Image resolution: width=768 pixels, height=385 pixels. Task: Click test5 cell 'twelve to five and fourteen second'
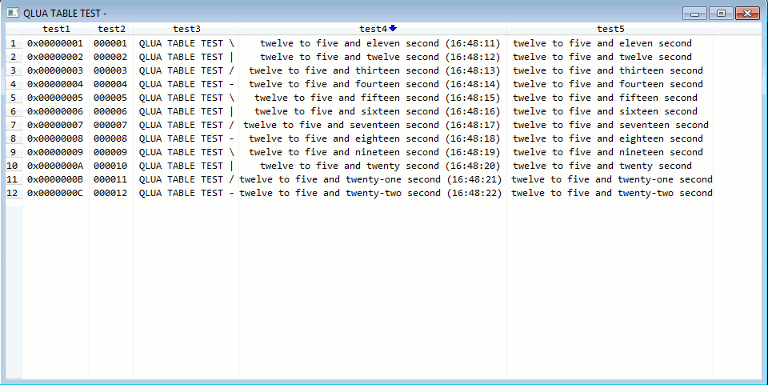[x=610, y=84]
